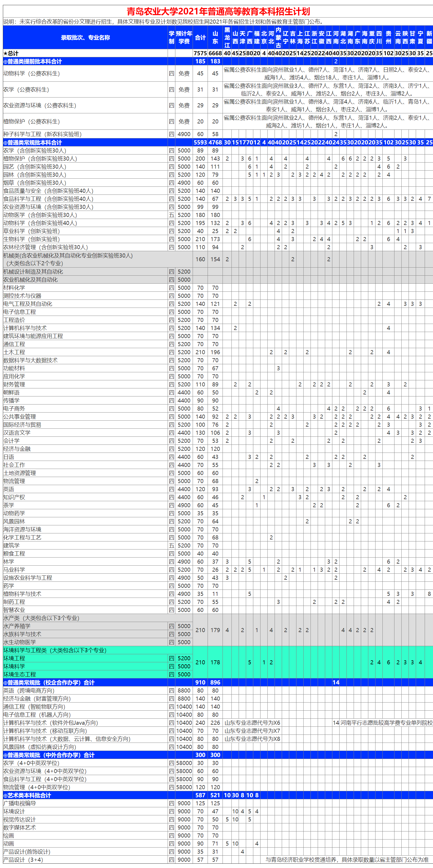Click 农学（公费农科生）row
This screenshot has height=868, width=433.
(x=218, y=90)
